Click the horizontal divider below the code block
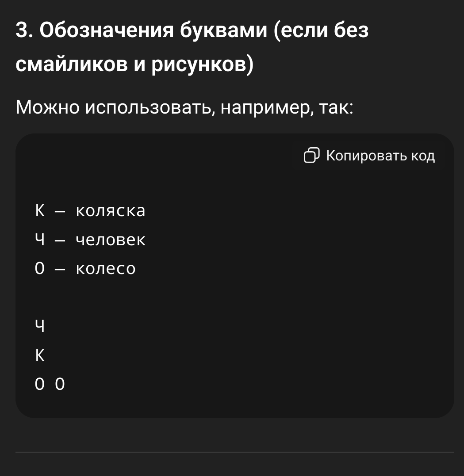The width and height of the screenshot is (464, 476). [235, 452]
